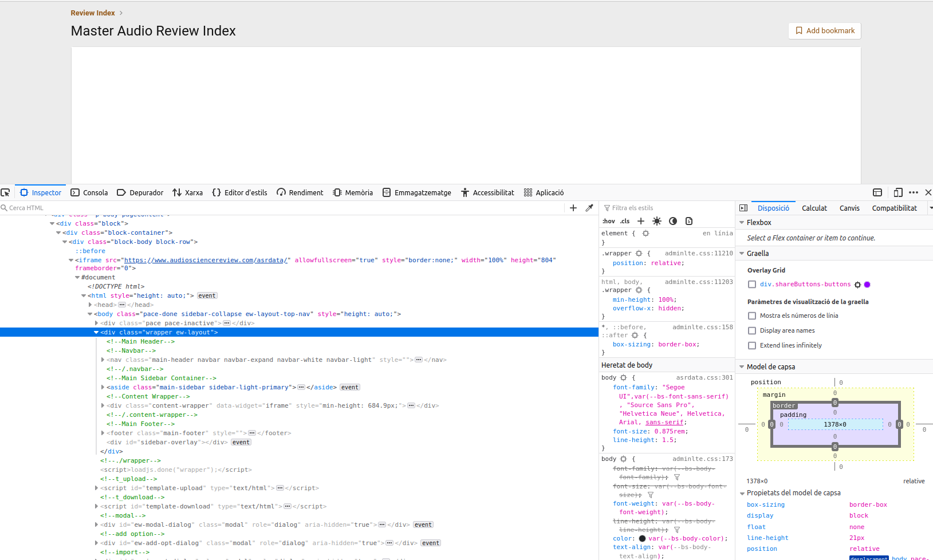Change overlay grid purple color swatch

coord(867,285)
